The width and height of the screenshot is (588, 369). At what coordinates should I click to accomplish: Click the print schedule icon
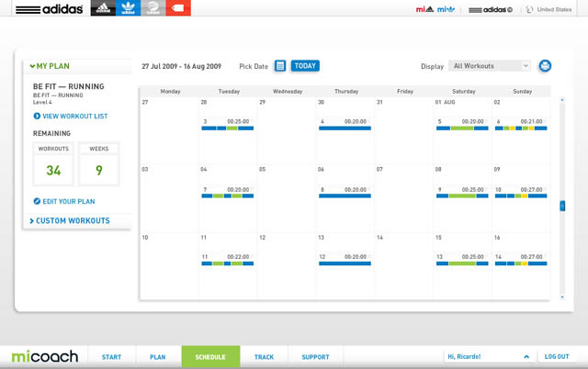tap(545, 66)
